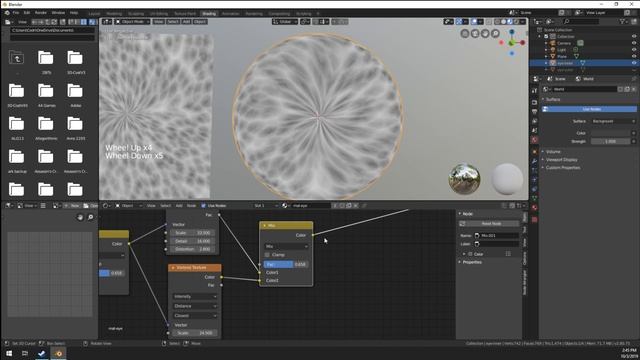The height and width of the screenshot is (360, 640).
Task: Toggle visibility eye for Camera
Action: point(634,43)
